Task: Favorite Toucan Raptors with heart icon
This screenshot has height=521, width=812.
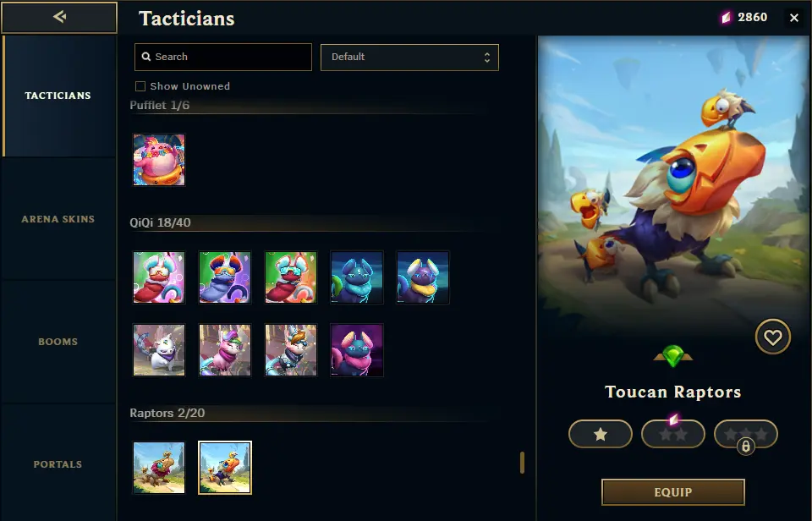Action: (x=772, y=337)
